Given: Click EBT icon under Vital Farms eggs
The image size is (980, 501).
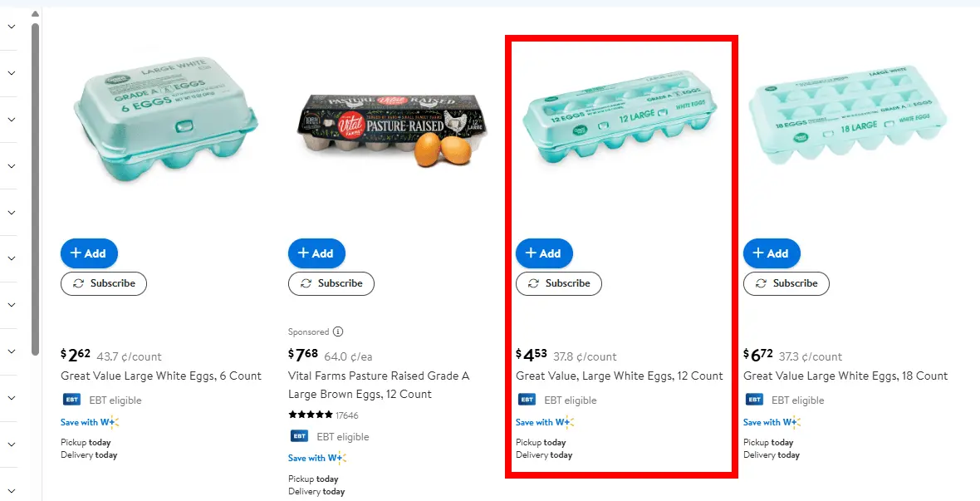Looking at the screenshot, I should click(299, 436).
